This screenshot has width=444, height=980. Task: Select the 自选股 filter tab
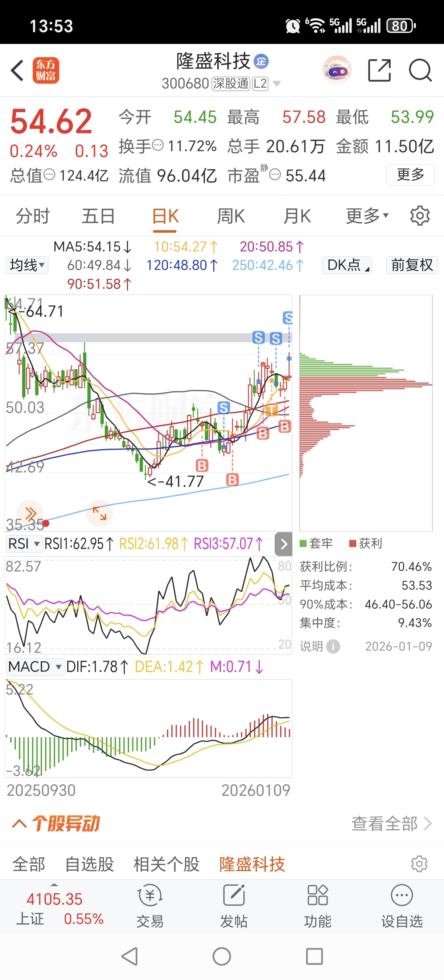click(90, 864)
